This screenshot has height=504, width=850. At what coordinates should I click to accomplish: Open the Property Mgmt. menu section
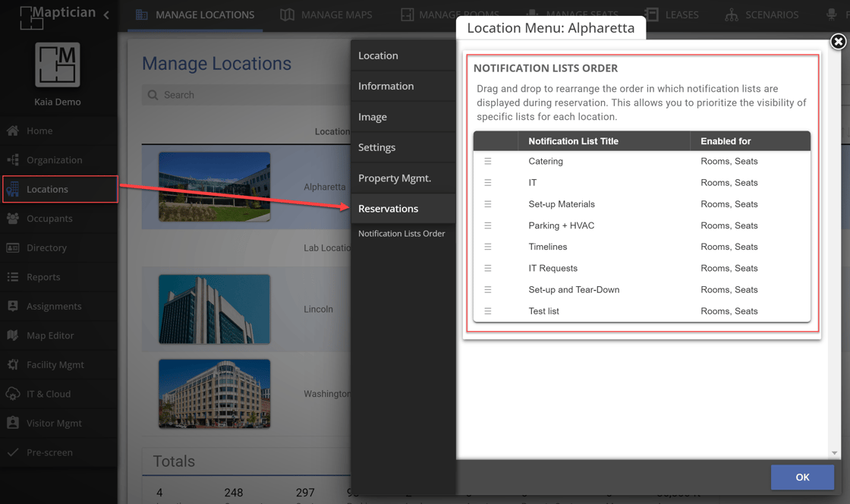pyautogui.click(x=394, y=178)
